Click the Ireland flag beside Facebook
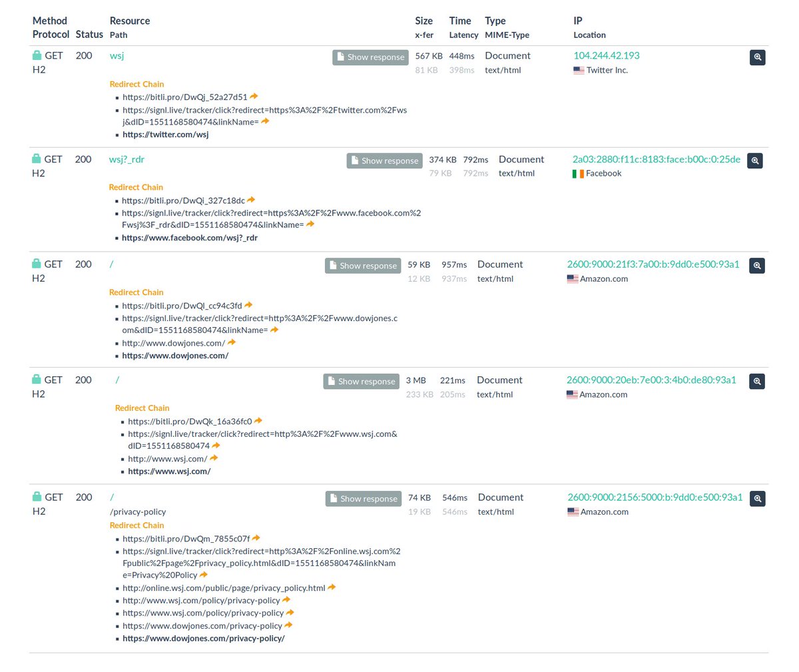 tap(578, 174)
